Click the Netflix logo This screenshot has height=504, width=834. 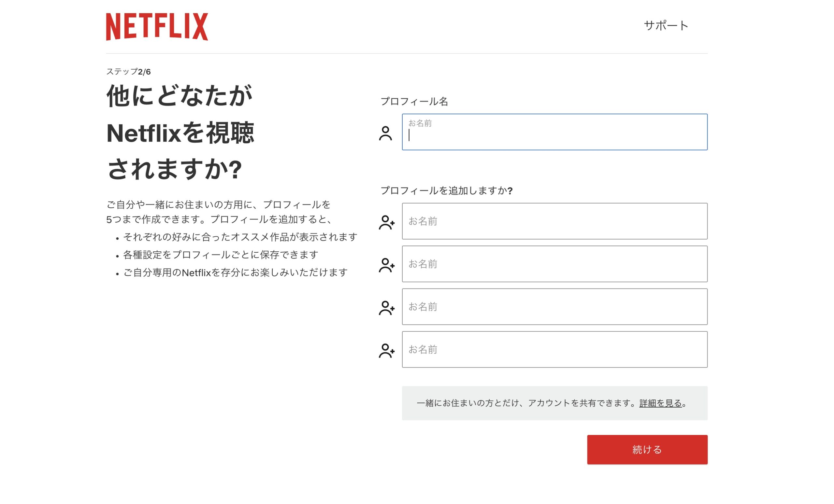point(157,27)
